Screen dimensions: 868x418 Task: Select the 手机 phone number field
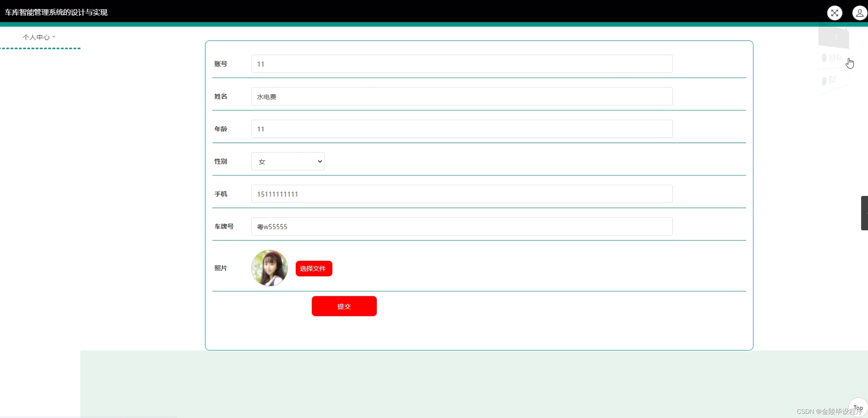point(461,194)
